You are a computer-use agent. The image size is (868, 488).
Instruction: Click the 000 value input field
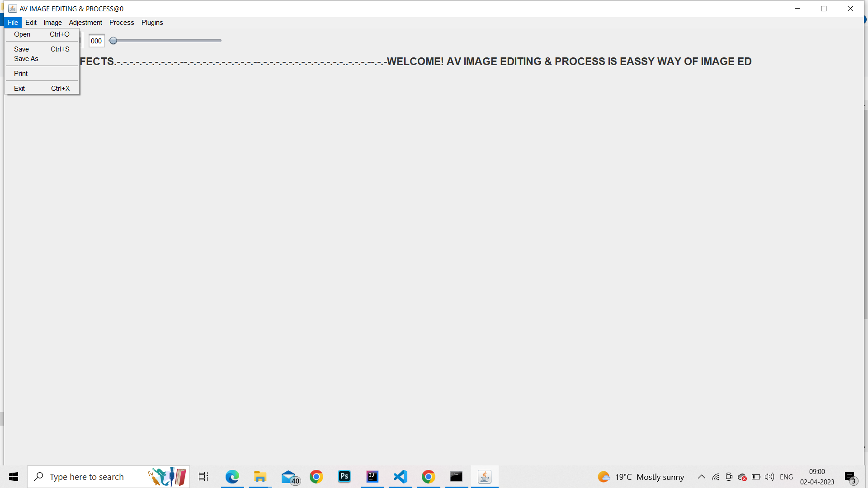pos(96,41)
